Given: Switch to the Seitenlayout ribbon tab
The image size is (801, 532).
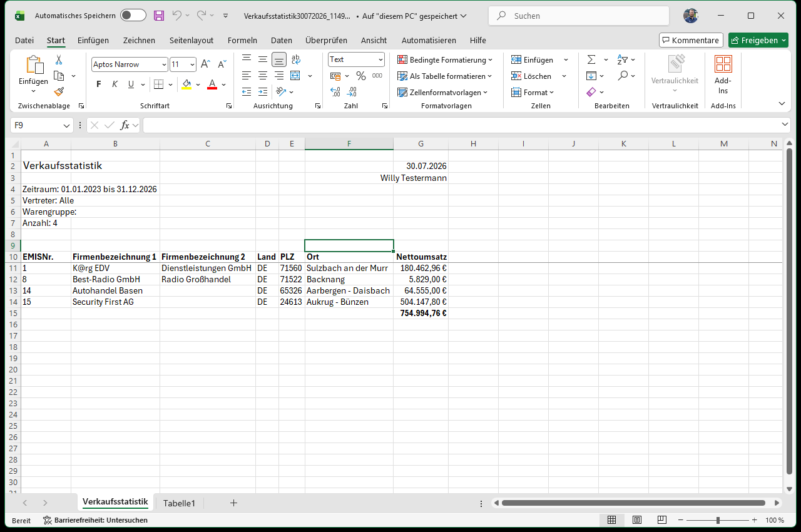Looking at the screenshot, I should [191, 40].
